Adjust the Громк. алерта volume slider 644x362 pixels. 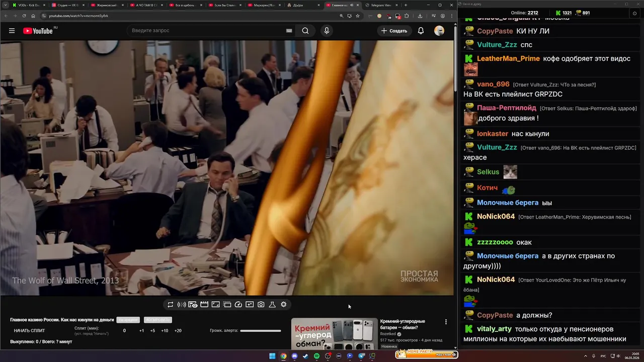pos(261,331)
